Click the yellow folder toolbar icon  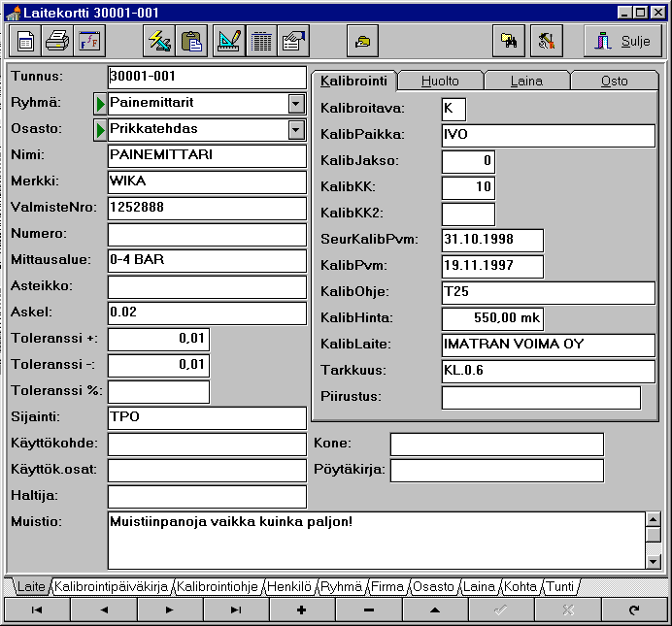tap(362, 41)
